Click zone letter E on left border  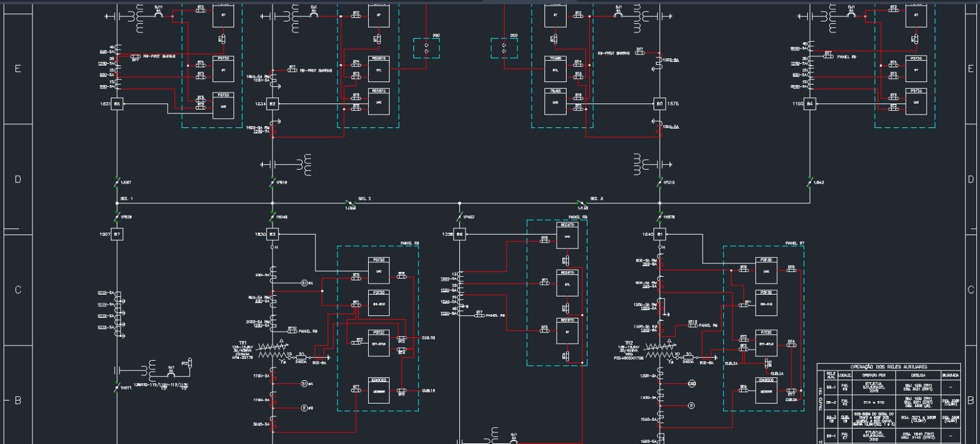point(18,69)
